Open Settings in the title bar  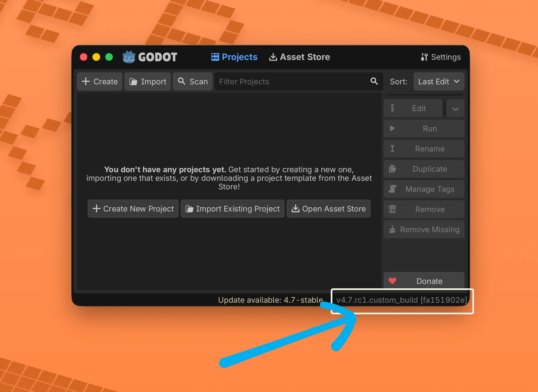click(441, 57)
